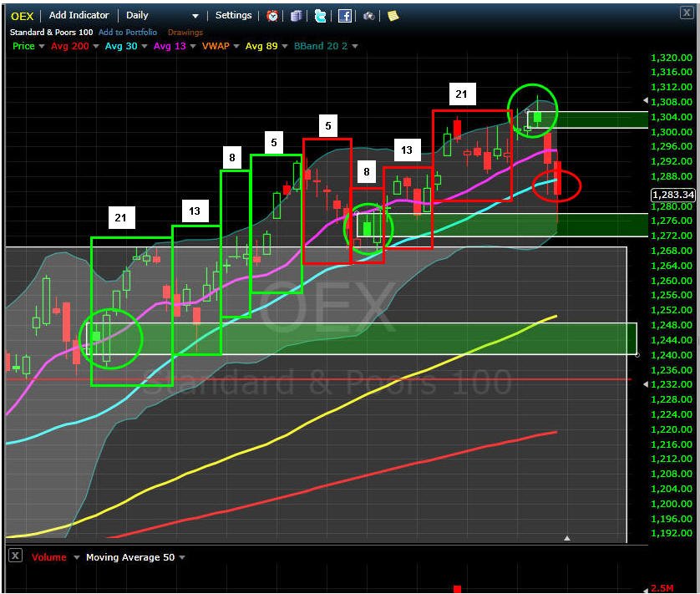Expand the Avg 13 dropdown arrow
The height and width of the screenshot is (594, 700).
click(193, 46)
